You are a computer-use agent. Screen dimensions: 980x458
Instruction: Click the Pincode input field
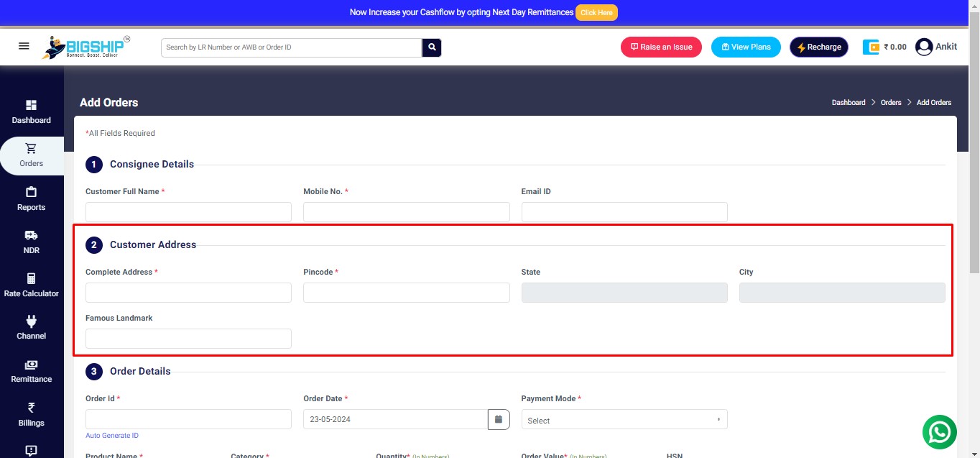pyautogui.click(x=406, y=292)
